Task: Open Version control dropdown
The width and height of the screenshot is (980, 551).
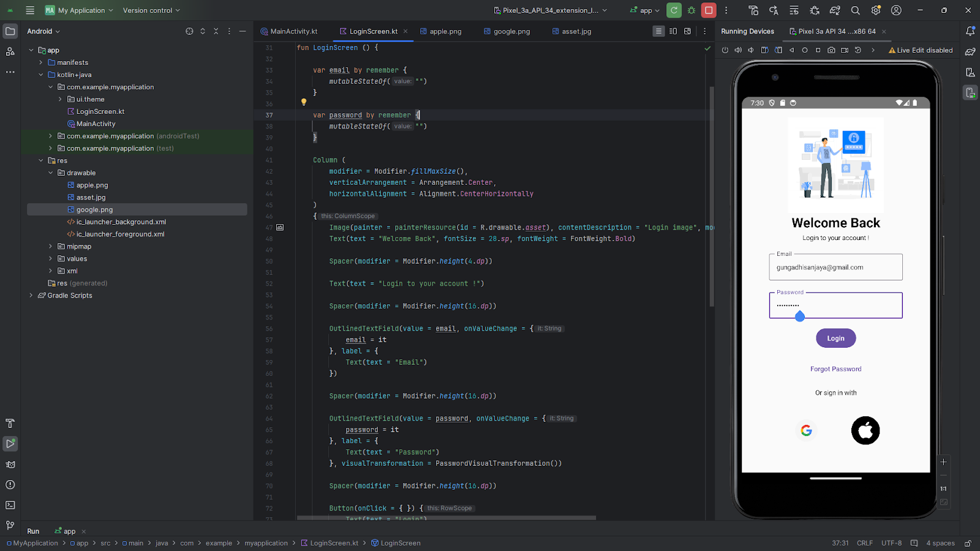Action: coord(151,10)
